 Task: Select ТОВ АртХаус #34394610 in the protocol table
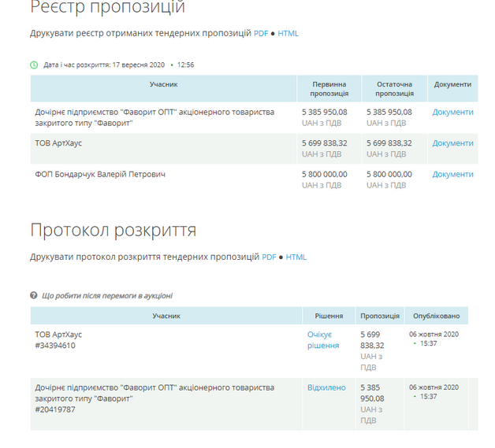(x=58, y=340)
